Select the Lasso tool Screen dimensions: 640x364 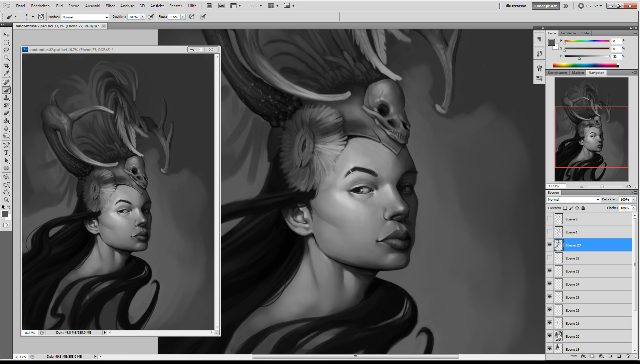coord(6,50)
